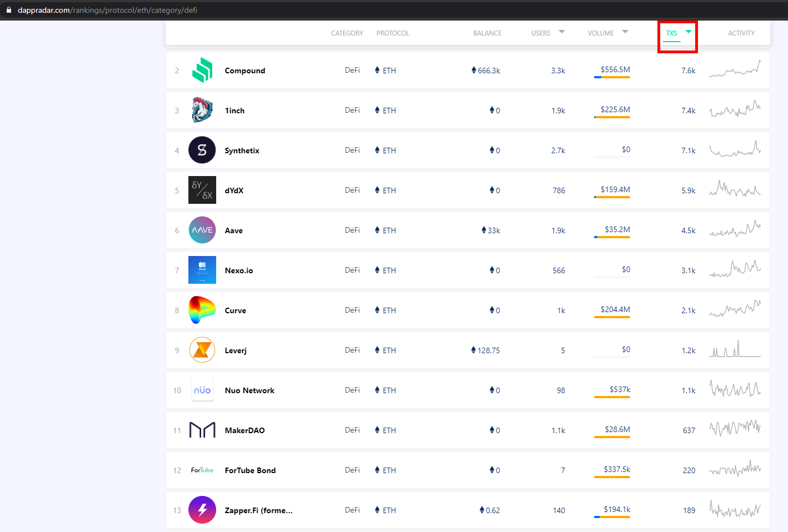Click Compound's $556.5M volume bar

click(612, 77)
